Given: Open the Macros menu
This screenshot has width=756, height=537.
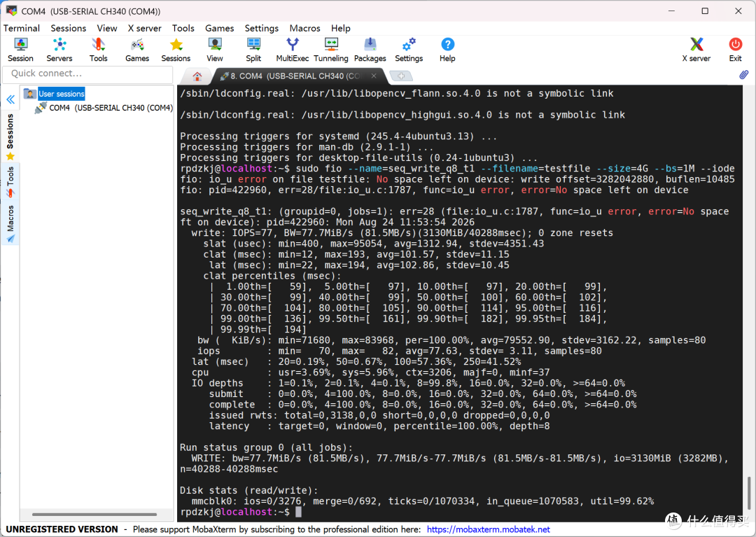Looking at the screenshot, I should click(x=304, y=28).
